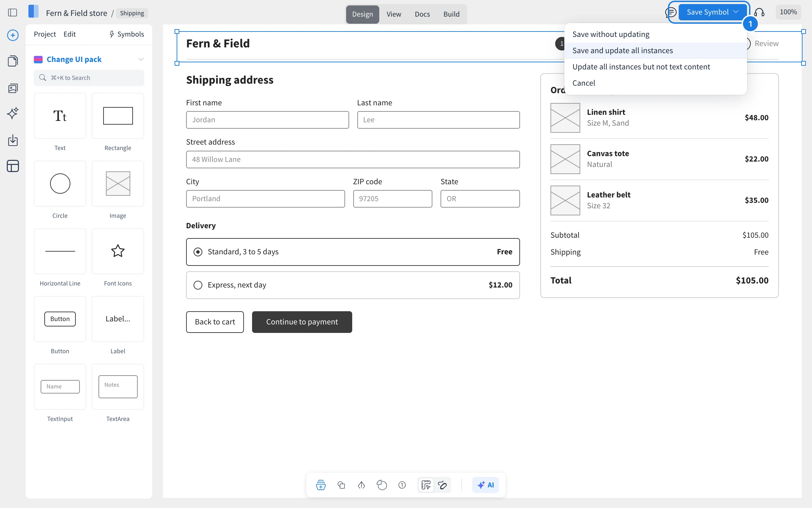
Task: Click the circled number one icon
Action: point(402,485)
